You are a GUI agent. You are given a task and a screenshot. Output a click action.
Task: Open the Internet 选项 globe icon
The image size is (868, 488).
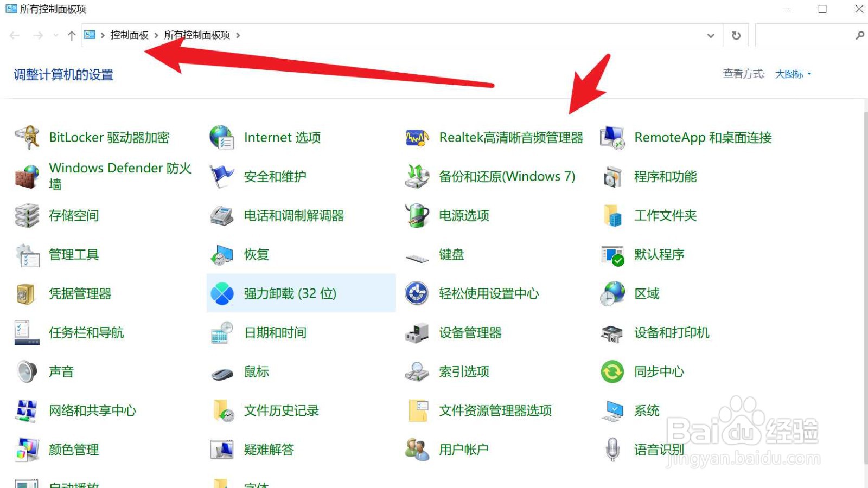[x=222, y=137]
